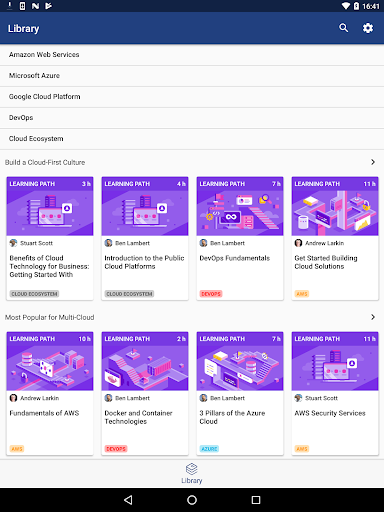Image resolution: width=384 pixels, height=512 pixels.
Task: Open DevOps Fundamentals learning path thumbnail
Action: (240, 206)
